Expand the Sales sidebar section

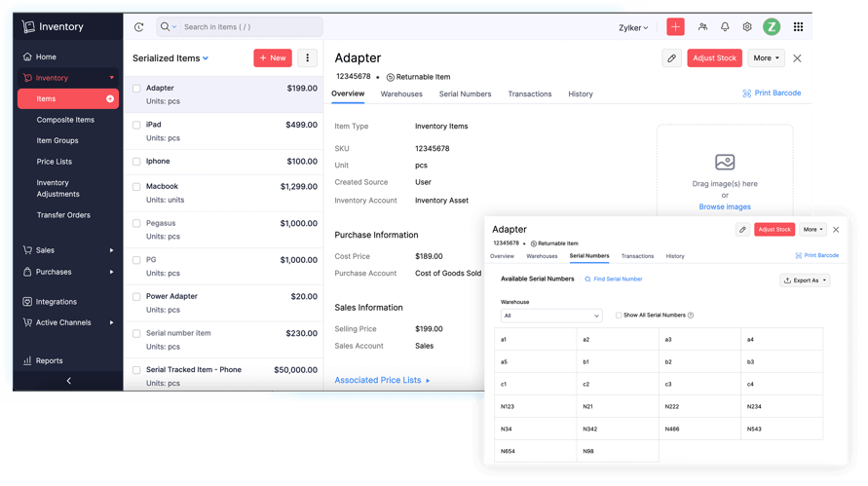pyautogui.click(x=111, y=250)
